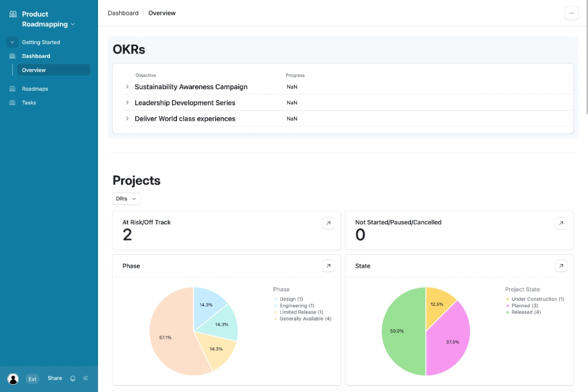
Task: Open the Phase chart expand arrow
Action: click(x=328, y=266)
